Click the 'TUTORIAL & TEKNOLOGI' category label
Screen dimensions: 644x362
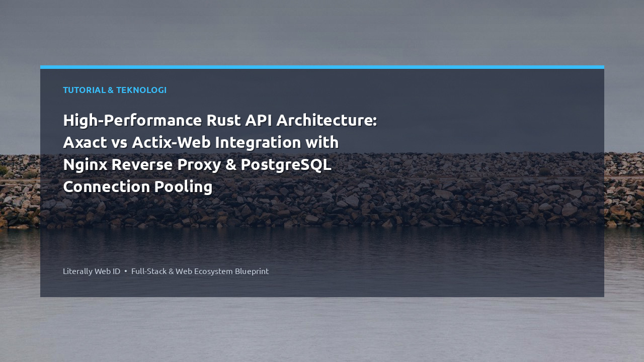click(115, 90)
